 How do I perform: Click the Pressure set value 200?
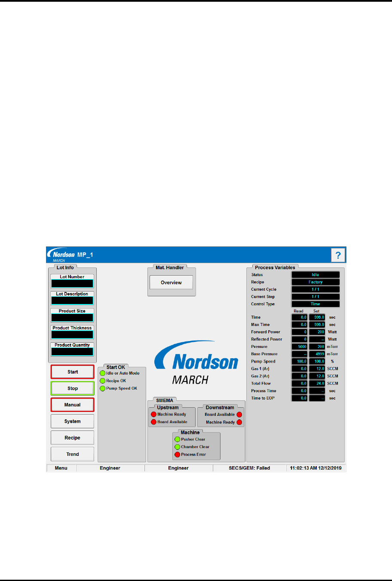[x=317, y=347]
